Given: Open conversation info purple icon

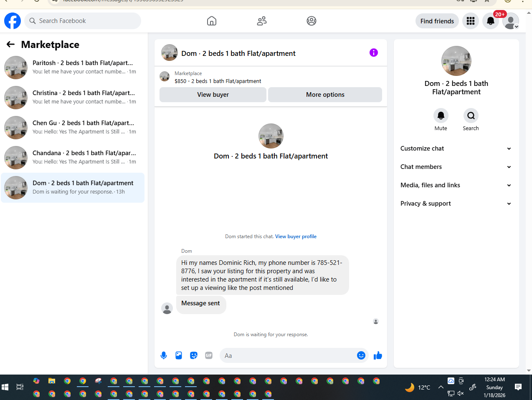Looking at the screenshot, I should [374, 53].
